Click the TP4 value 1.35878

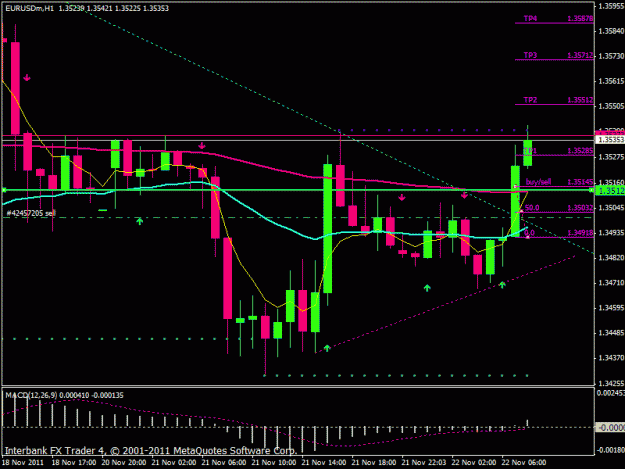tap(580, 18)
